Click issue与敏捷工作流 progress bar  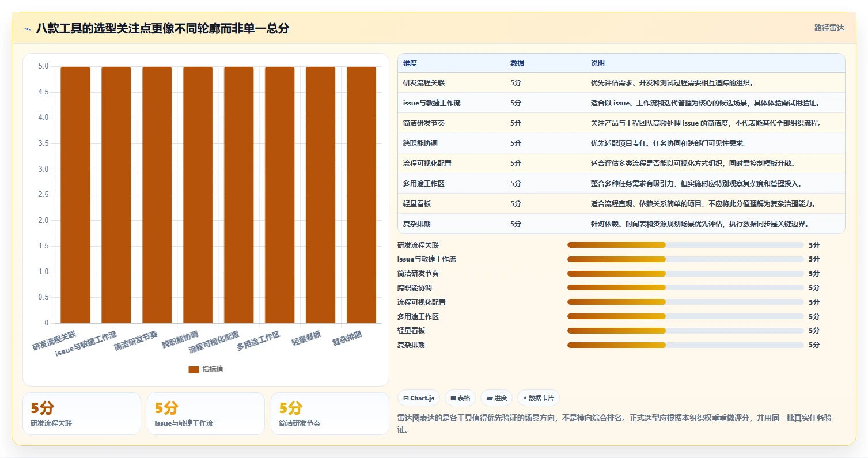click(685, 259)
